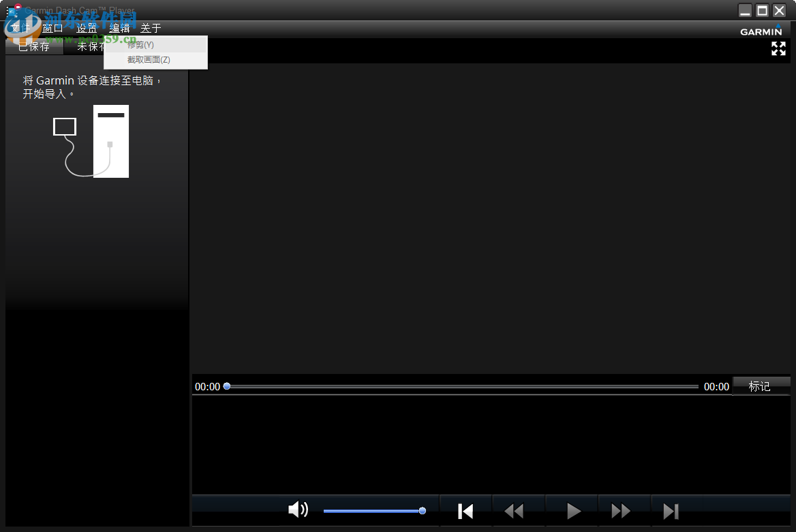Close the Garmin Dash Cam Player window

point(779,11)
